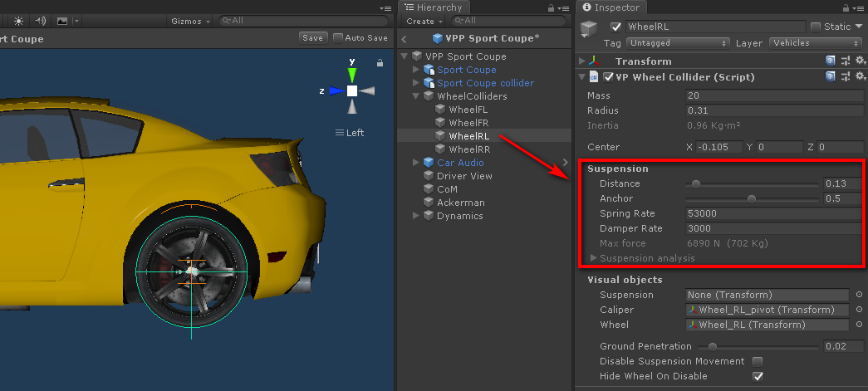Expand the Dynamics item in Hierarchy

click(417, 216)
